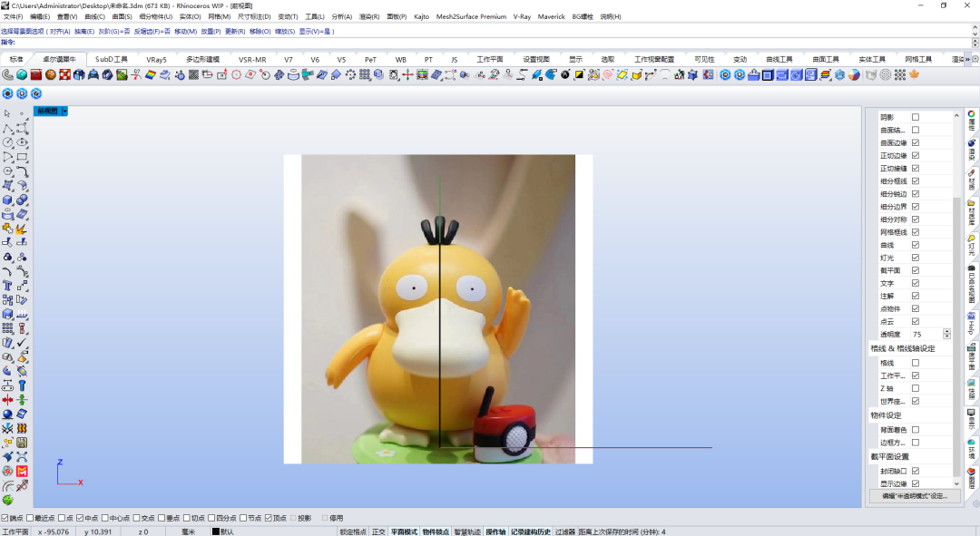Switch to the SubD工具 toolbar tab
The height and width of the screenshot is (536, 980).
(x=112, y=59)
